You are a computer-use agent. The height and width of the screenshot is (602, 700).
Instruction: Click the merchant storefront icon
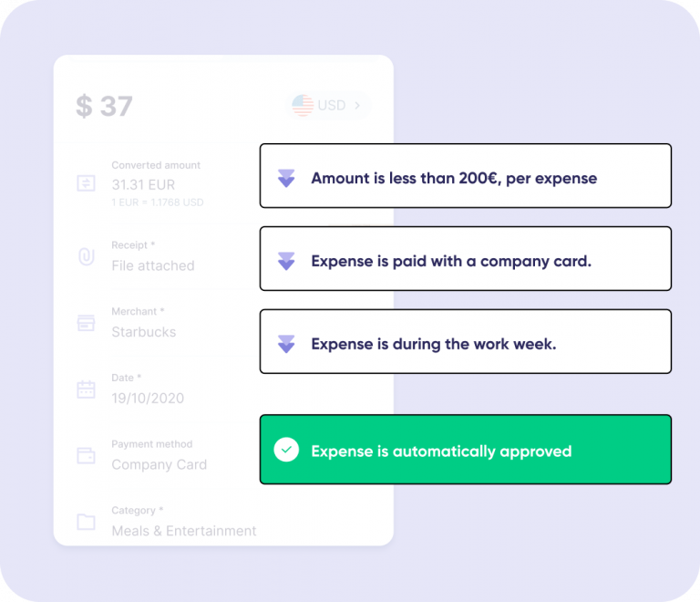(x=86, y=323)
